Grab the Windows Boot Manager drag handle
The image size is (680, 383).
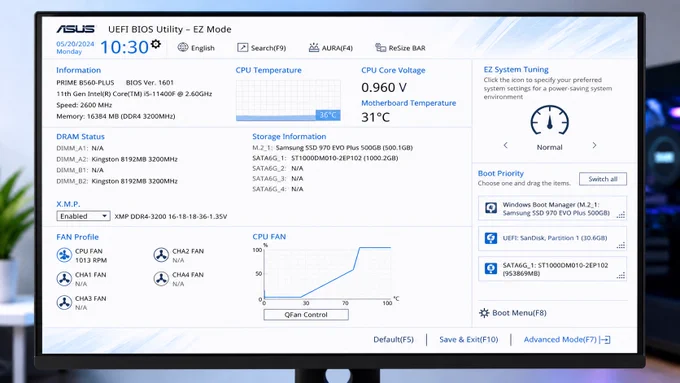621,215
